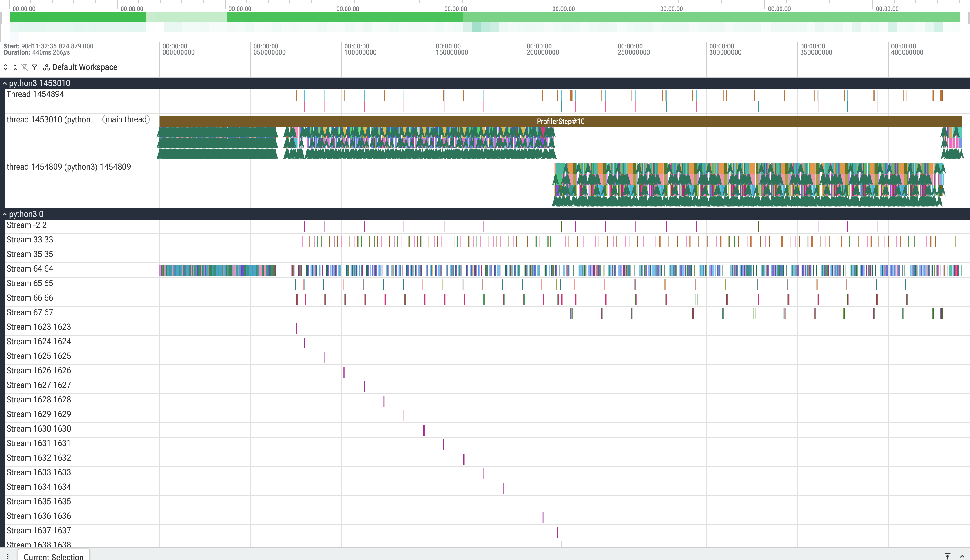
Task: Click the unpin tracks icon
Action: tap(25, 67)
